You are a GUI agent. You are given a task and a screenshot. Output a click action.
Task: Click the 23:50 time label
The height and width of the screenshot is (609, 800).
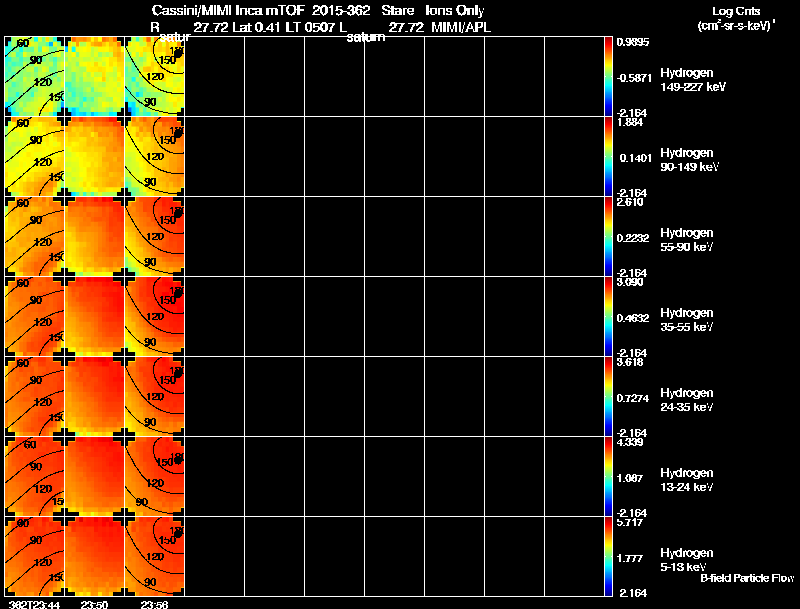click(94, 604)
